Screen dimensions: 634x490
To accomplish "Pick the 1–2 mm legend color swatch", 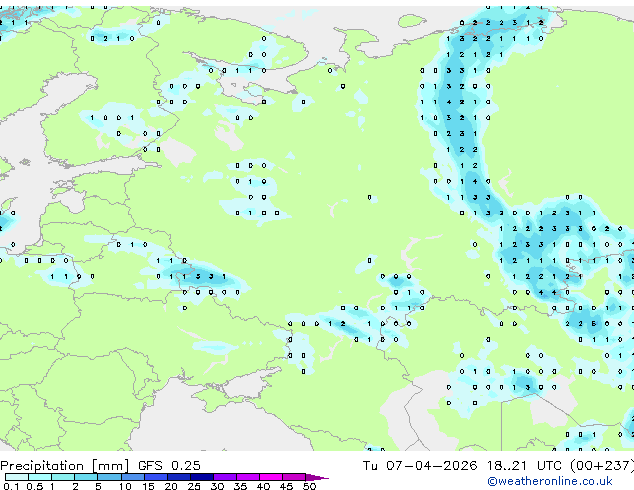I will click(63, 477).
